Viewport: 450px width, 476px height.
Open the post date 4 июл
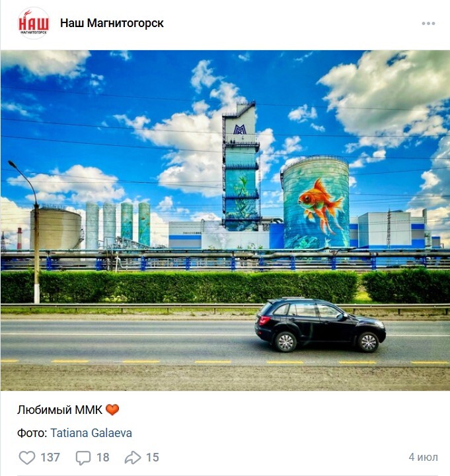point(424,457)
